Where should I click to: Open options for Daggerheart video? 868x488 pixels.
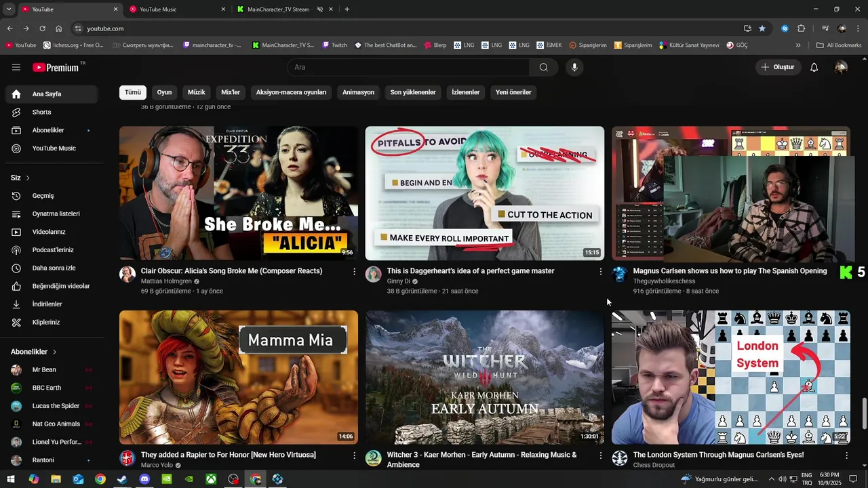tap(600, 271)
